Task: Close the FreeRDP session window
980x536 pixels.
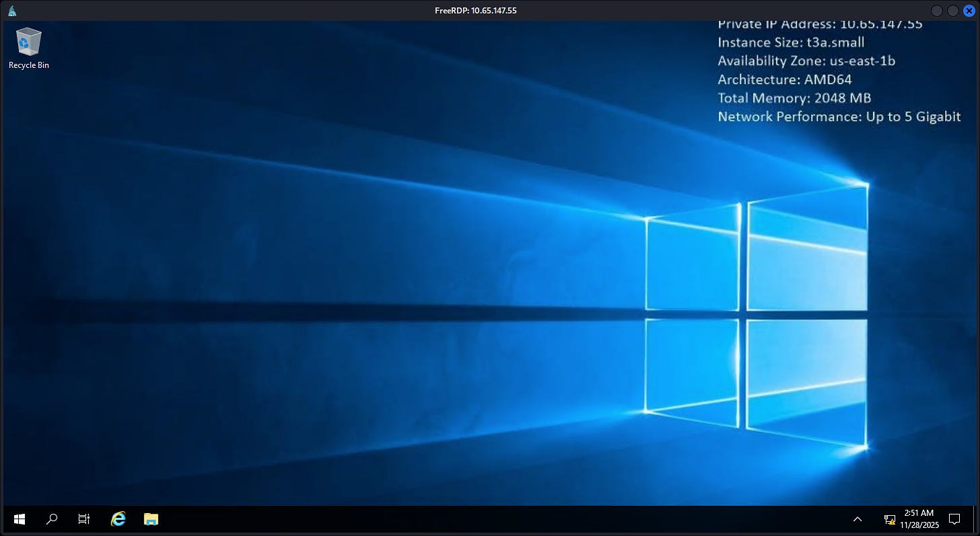Action: [969, 11]
